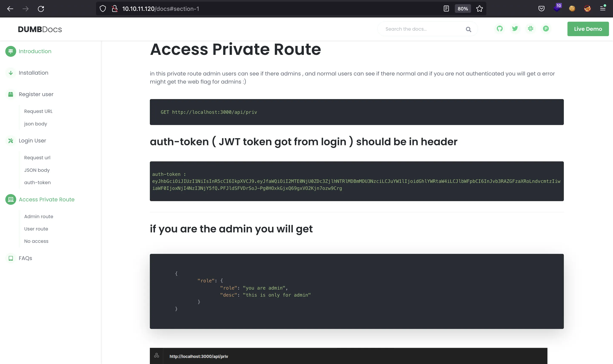Screen dimensions: 613x364
Task: Toggle FAQs section visibility in sidebar
Action: (25, 258)
